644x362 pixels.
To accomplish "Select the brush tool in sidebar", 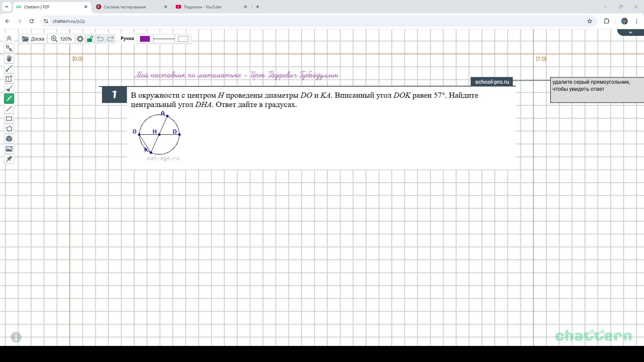I will click(x=9, y=68).
